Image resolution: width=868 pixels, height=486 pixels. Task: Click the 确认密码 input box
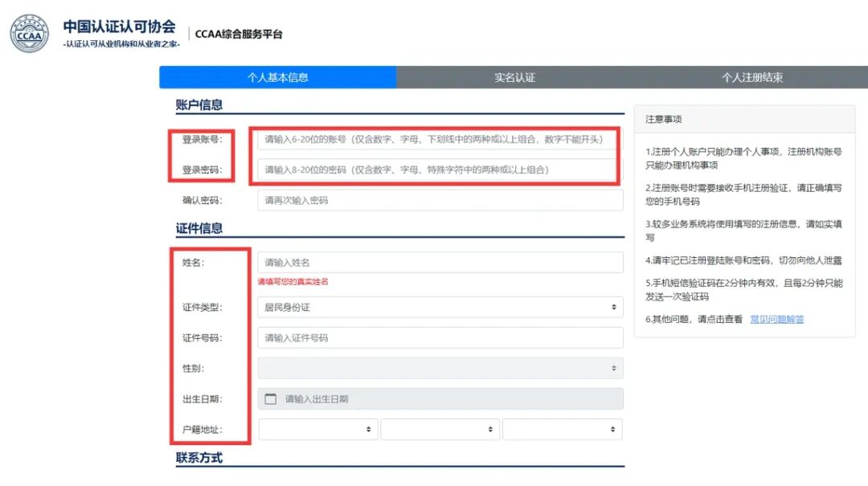[440, 199]
